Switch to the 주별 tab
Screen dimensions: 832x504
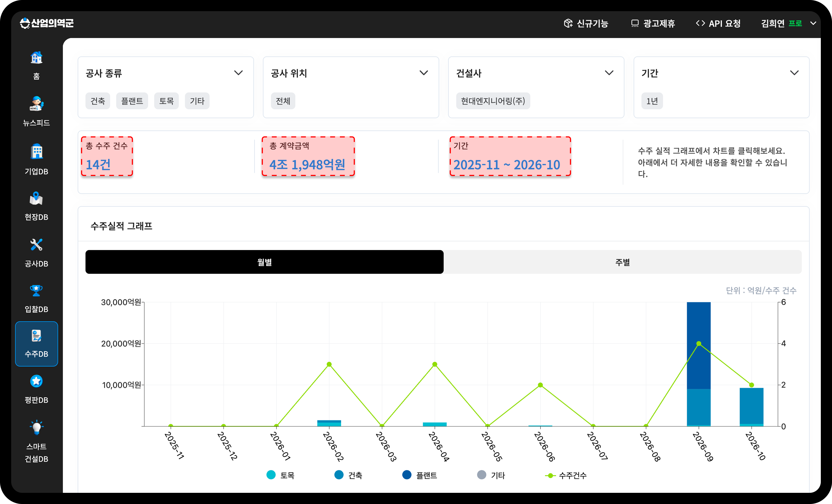(x=622, y=262)
